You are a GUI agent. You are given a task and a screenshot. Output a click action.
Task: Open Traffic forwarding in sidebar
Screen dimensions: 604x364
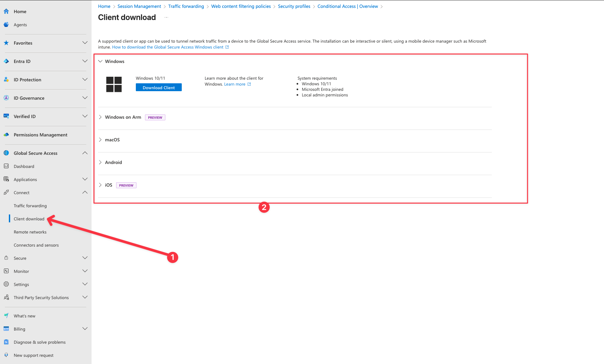(x=30, y=206)
